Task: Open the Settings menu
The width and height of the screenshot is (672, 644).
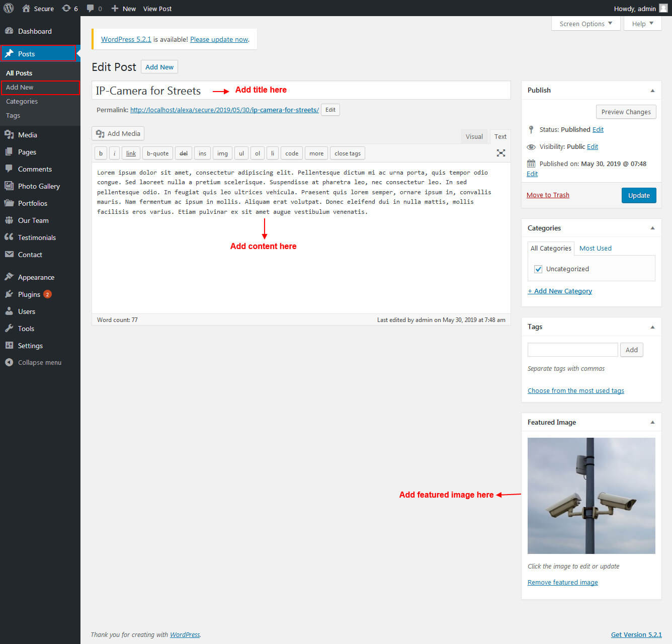Action: [x=40, y=346]
